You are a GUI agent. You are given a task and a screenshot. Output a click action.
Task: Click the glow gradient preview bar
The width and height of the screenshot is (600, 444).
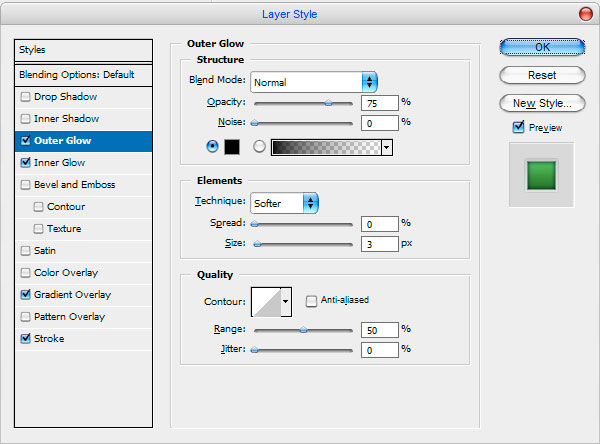click(326, 147)
